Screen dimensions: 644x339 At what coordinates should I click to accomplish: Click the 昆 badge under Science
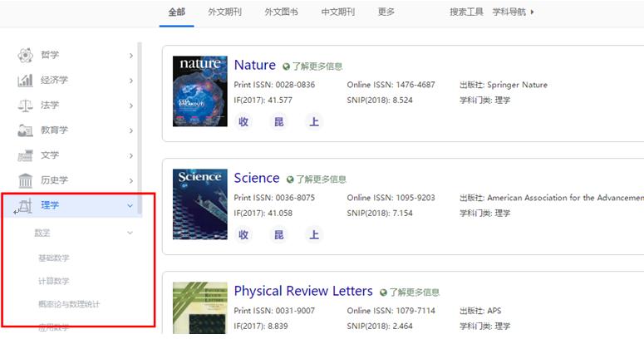click(279, 234)
